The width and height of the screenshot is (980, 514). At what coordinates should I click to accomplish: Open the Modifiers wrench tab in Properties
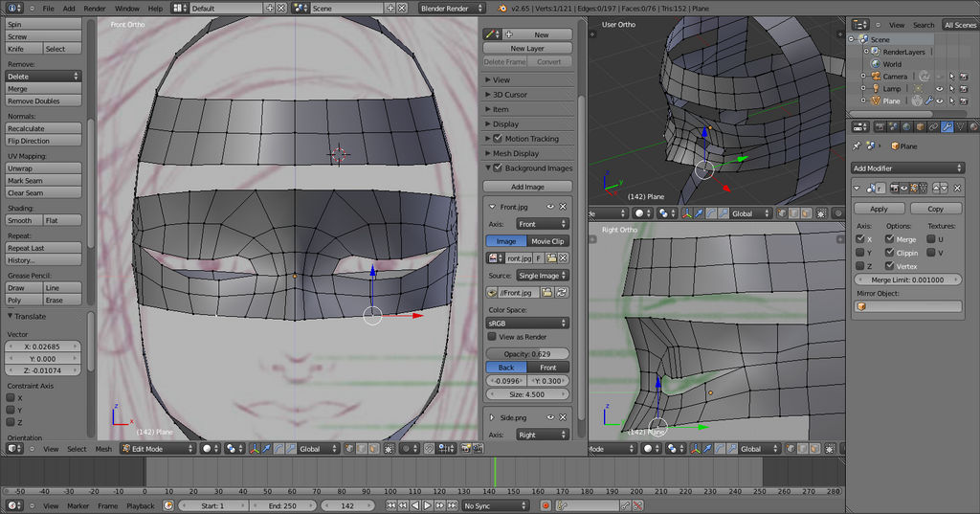click(946, 126)
